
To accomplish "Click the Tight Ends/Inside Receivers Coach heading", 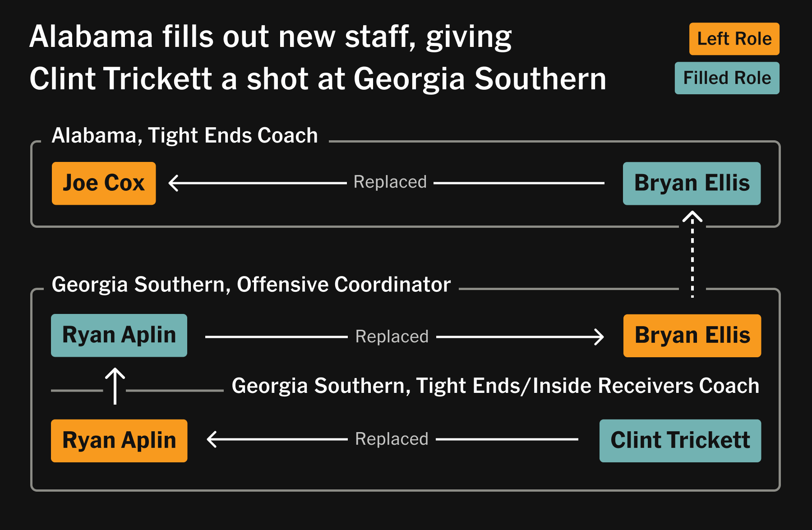I will pos(495,386).
